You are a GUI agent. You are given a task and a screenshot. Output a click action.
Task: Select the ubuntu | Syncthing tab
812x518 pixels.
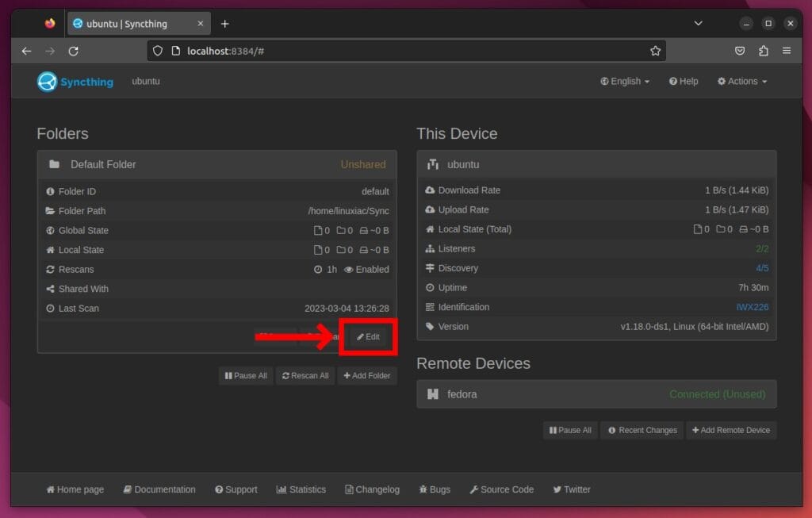(x=139, y=24)
